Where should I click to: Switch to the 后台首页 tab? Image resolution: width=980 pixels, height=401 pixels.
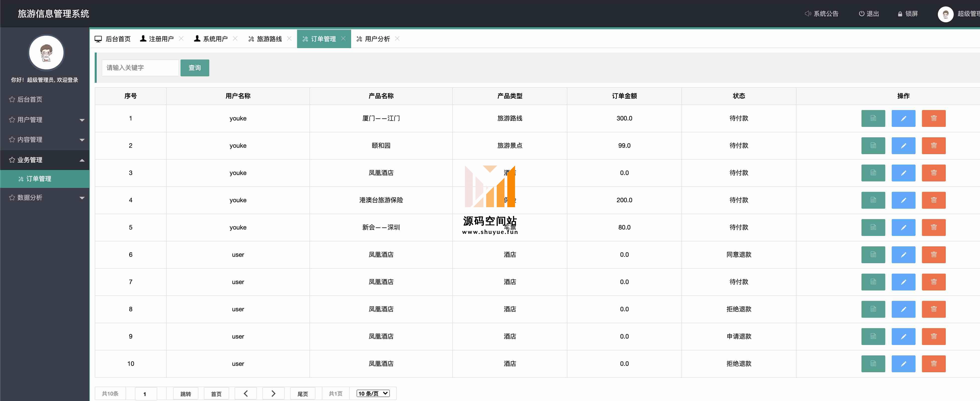click(x=113, y=39)
